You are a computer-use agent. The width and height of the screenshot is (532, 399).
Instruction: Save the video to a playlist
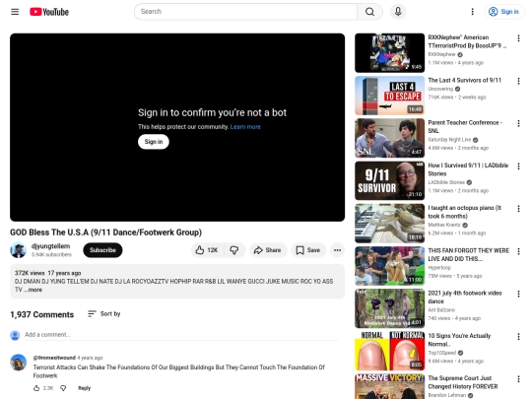tap(308, 250)
